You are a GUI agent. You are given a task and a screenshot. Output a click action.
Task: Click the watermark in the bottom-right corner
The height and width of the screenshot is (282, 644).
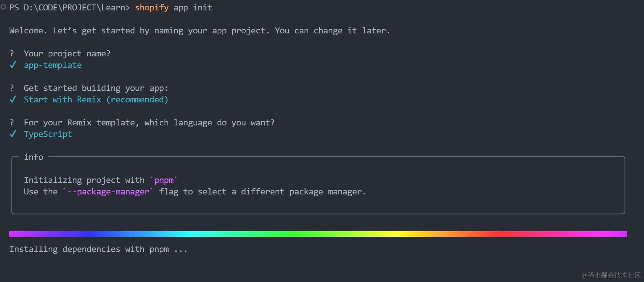[611, 275]
